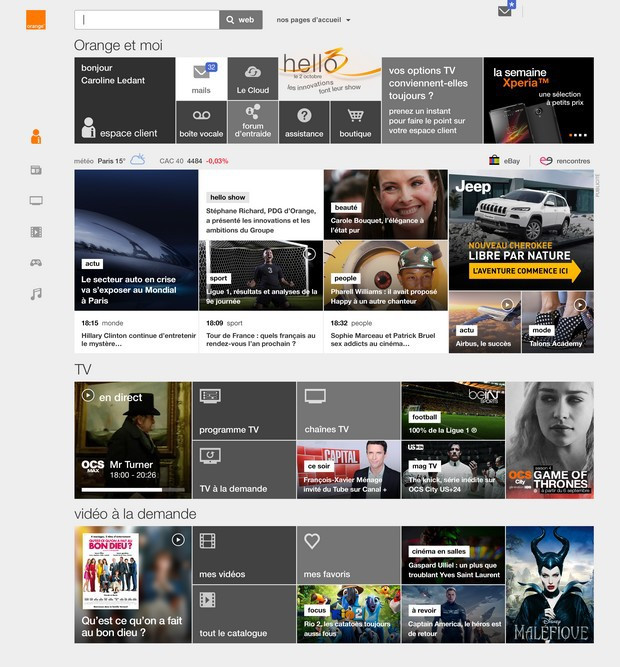
Task: Select the game controller icon in the left sidebar
Action: 36,263
